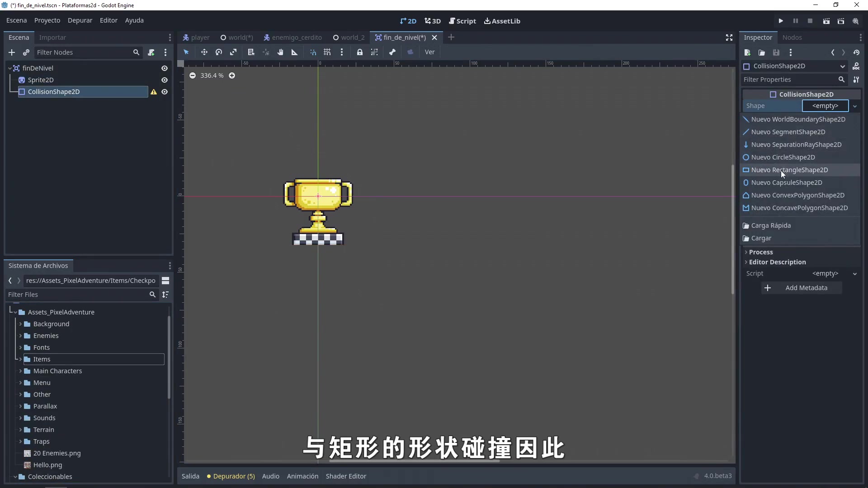Open the Proyecto menu
Image resolution: width=868 pixels, height=488 pixels.
pos(47,20)
